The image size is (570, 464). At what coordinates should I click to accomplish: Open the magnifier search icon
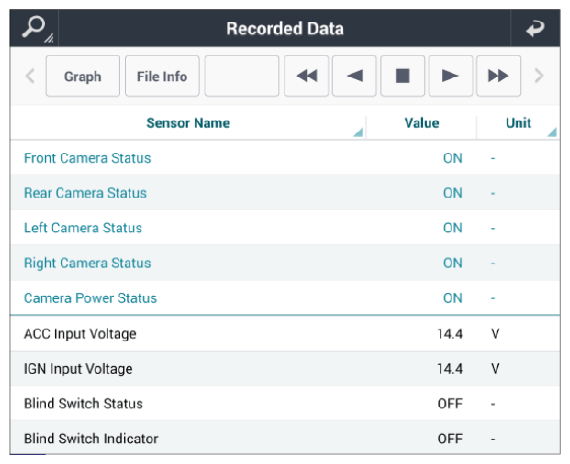[x=35, y=28]
